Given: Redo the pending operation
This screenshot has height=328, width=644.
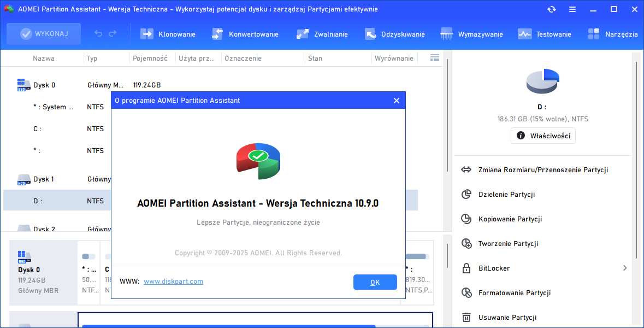Looking at the screenshot, I should 113,34.
